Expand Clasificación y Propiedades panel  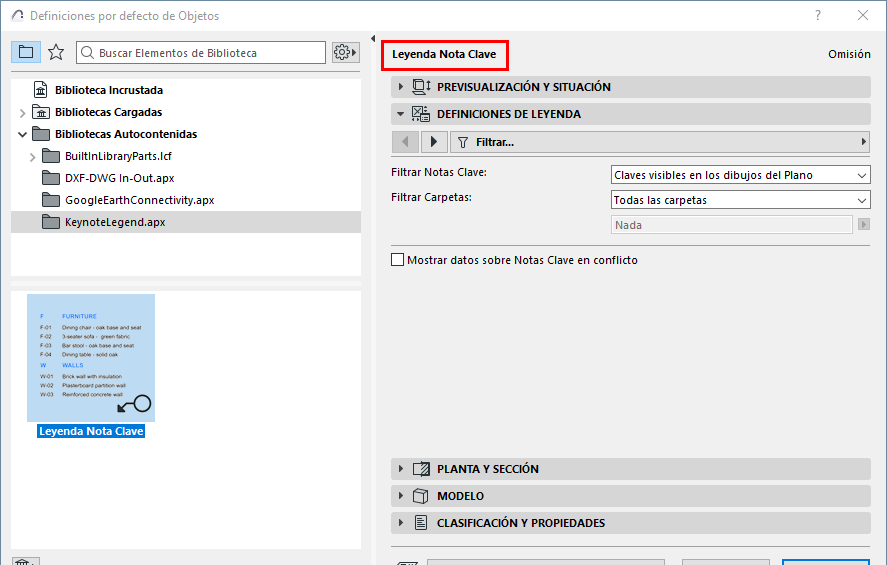(x=401, y=523)
